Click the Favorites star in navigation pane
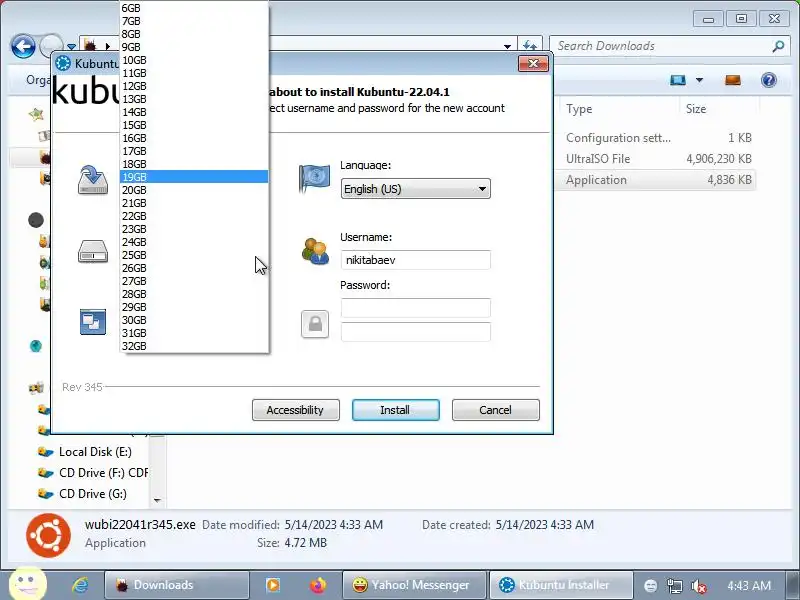This screenshot has height=600, width=800. (x=36, y=114)
